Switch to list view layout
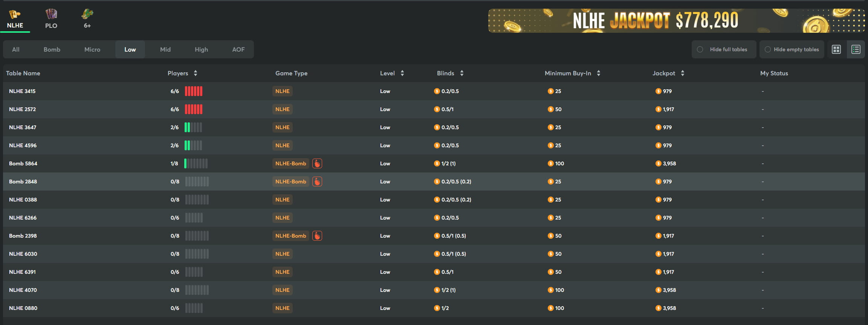Image resolution: width=868 pixels, height=325 pixels. coord(856,49)
